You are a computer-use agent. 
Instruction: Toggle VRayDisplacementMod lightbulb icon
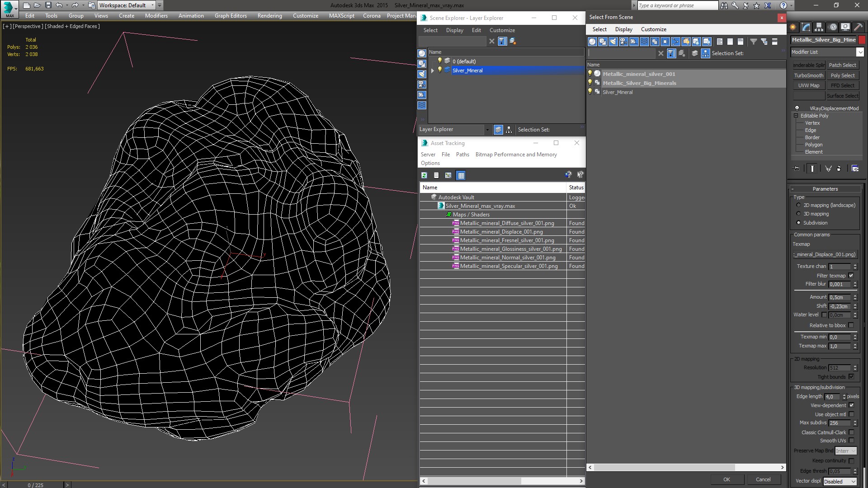point(797,108)
